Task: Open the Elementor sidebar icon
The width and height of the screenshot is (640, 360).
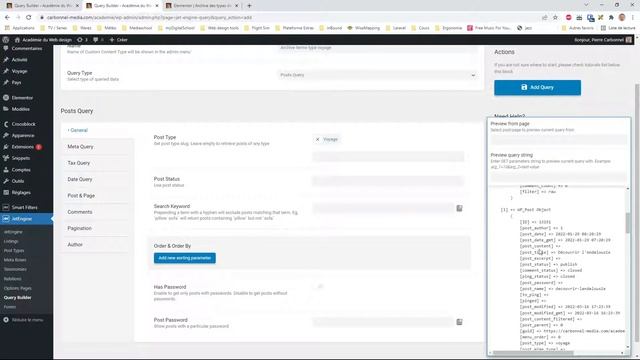Action: [6, 98]
